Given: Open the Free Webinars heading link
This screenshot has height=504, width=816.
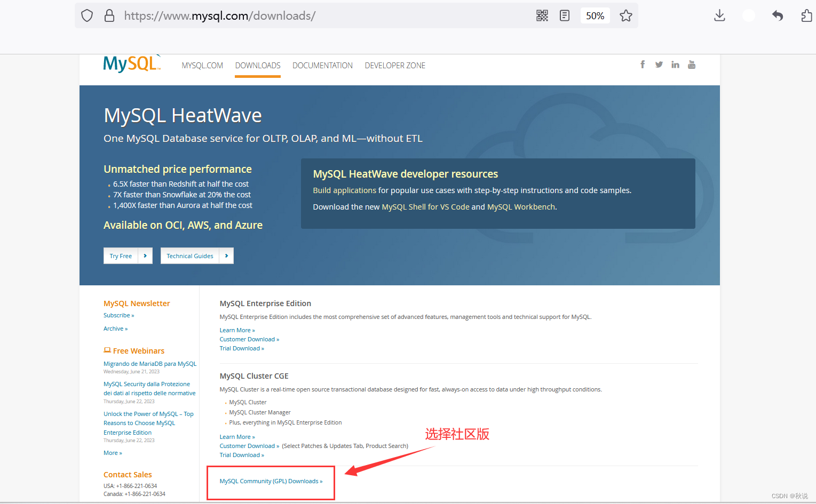Looking at the screenshot, I should 134,351.
